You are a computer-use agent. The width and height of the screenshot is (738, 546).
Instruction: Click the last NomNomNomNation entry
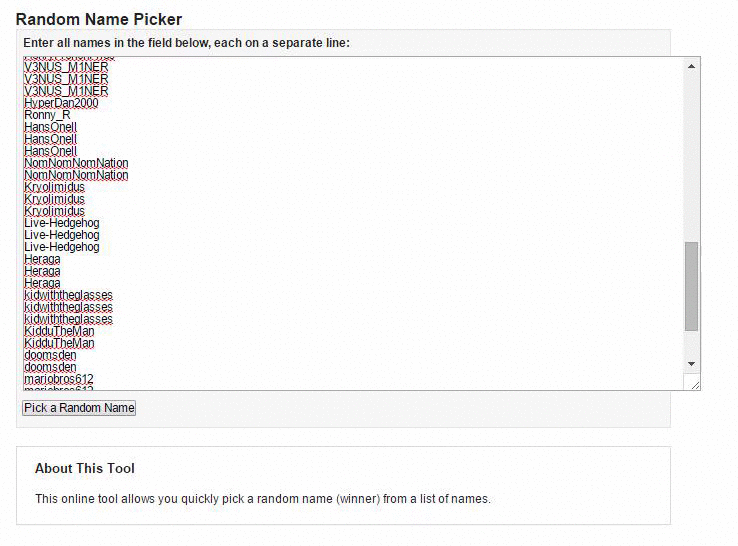point(76,175)
